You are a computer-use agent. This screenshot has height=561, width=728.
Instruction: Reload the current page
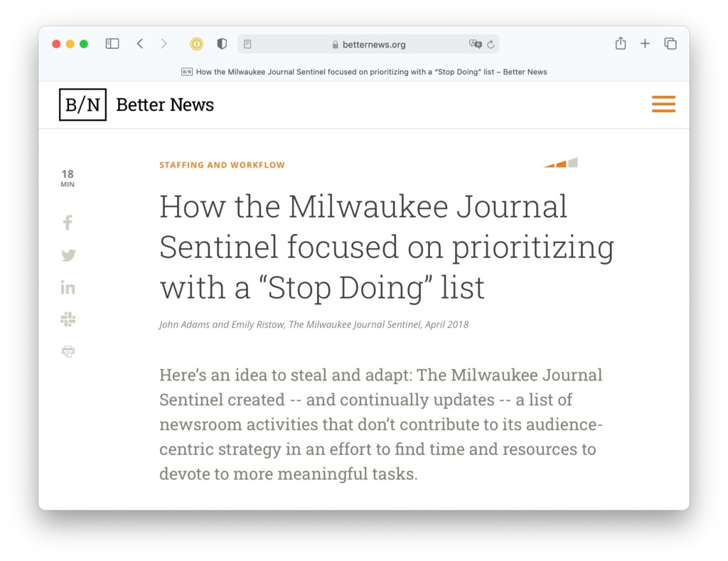point(490,43)
